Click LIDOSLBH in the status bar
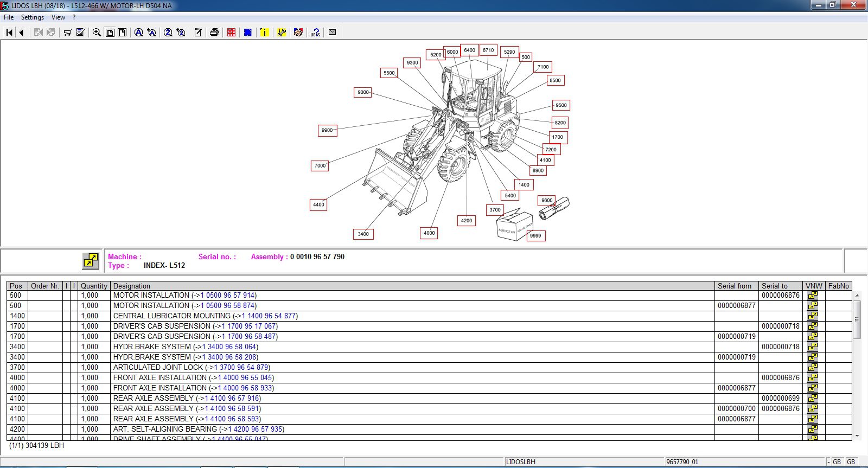 click(521, 462)
